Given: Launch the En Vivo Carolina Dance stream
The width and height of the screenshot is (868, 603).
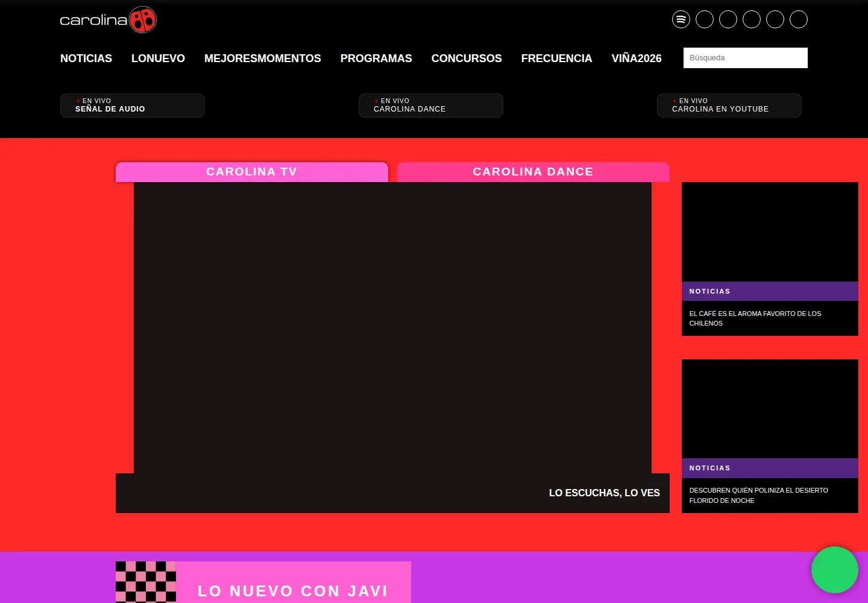Looking at the screenshot, I should [x=431, y=106].
